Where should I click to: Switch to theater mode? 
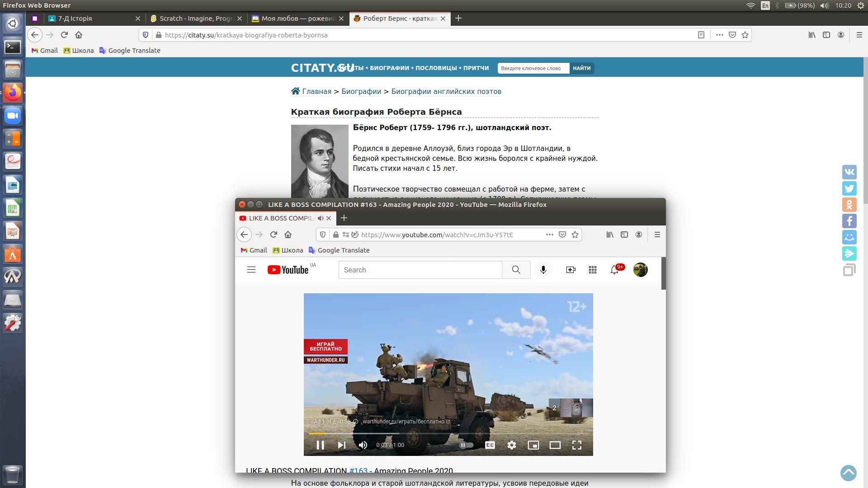point(555,445)
